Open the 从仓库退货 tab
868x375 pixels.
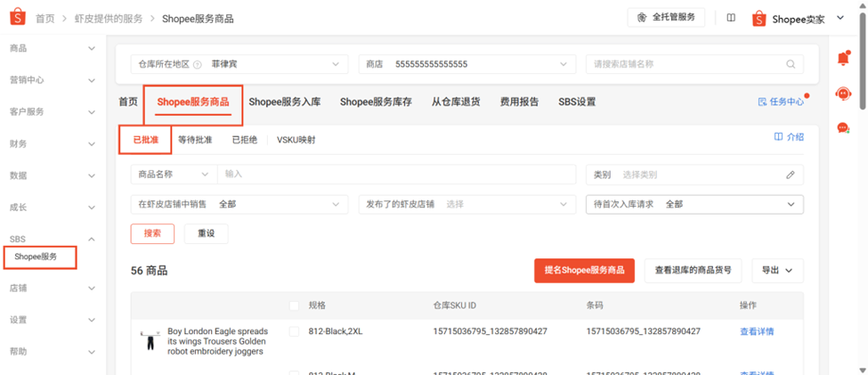456,102
